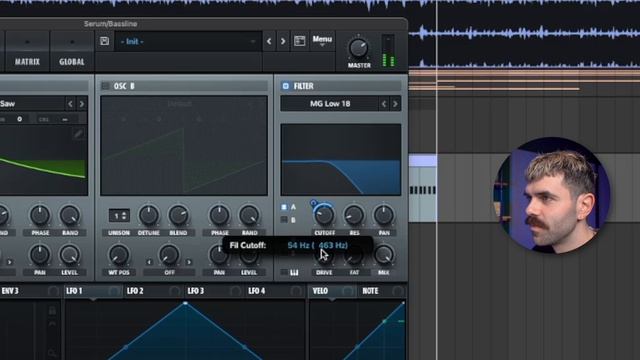Screen dimensions: 640x360
Task: Open the LFO 1 tab
Action: pyautogui.click(x=74, y=291)
